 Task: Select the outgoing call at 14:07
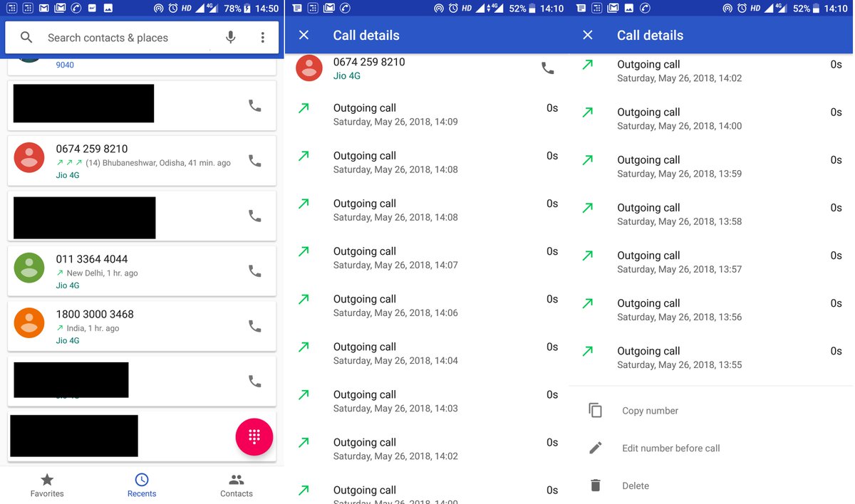(x=427, y=258)
